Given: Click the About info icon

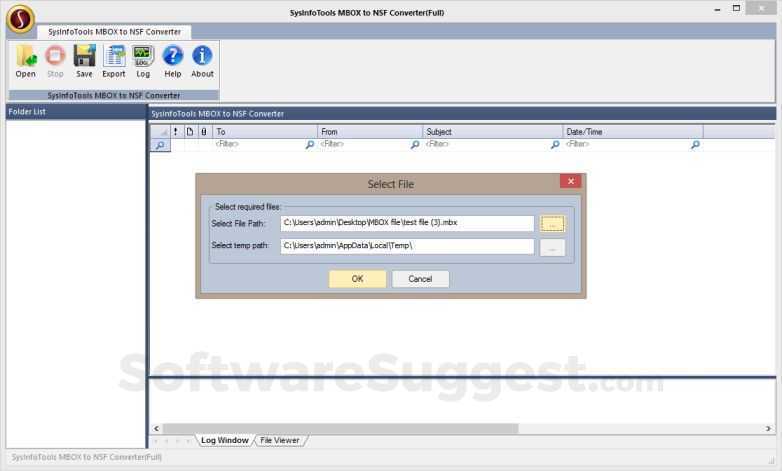Looking at the screenshot, I should pyautogui.click(x=202, y=61).
